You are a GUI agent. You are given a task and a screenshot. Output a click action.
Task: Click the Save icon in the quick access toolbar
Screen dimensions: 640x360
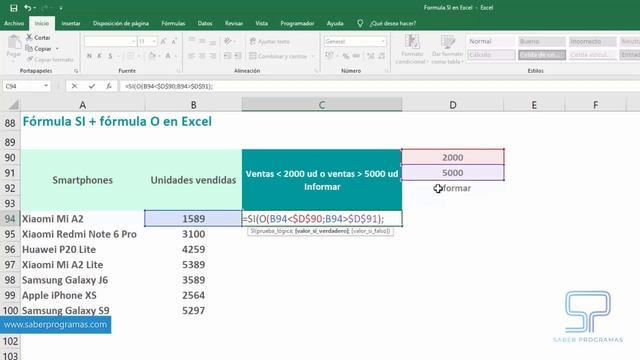[x=13, y=8]
